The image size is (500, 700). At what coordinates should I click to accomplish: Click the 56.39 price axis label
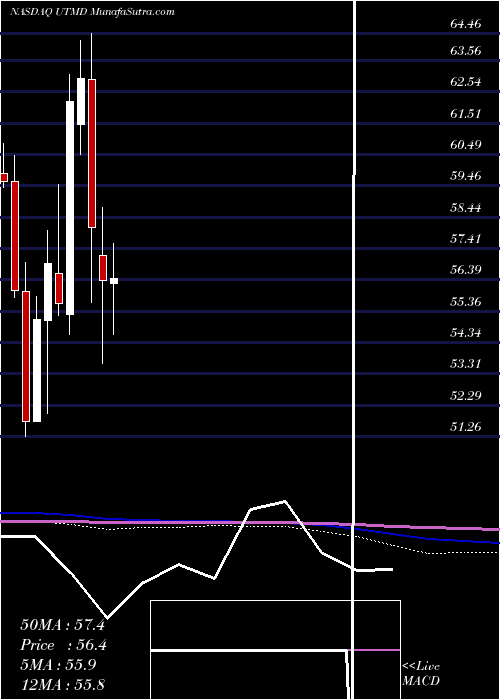[466, 270]
